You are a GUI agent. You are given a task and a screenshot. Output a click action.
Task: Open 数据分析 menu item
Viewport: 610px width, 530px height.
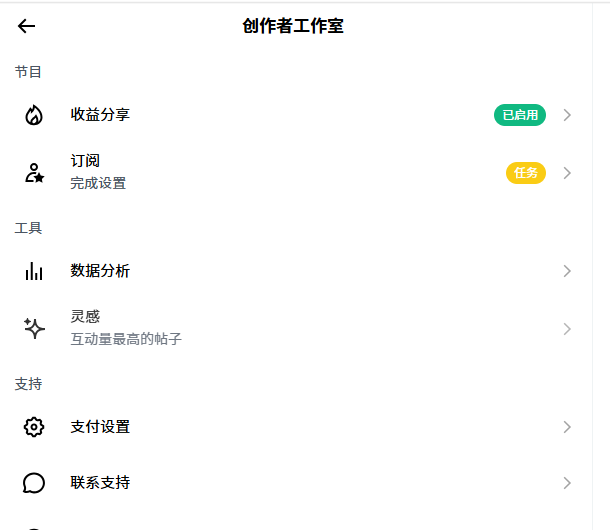pos(296,271)
